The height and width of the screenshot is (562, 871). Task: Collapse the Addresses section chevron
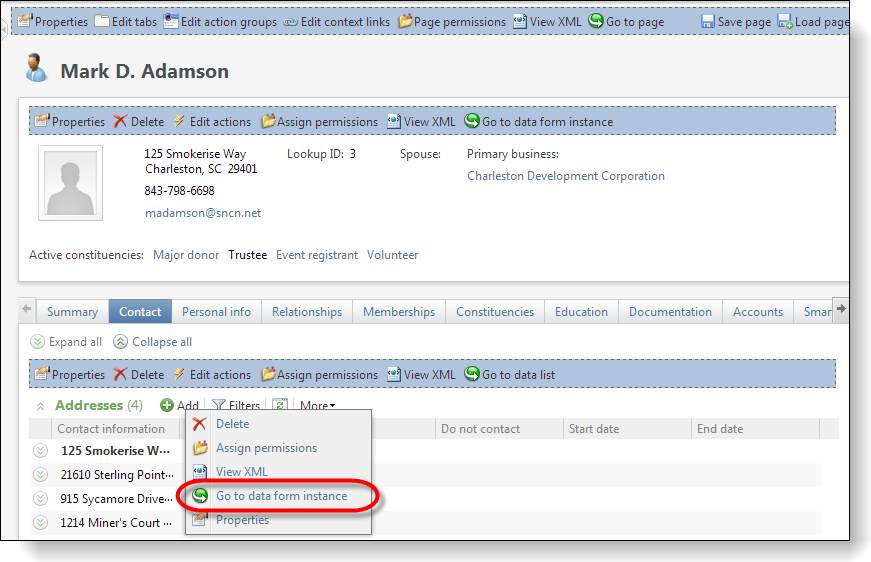41,406
